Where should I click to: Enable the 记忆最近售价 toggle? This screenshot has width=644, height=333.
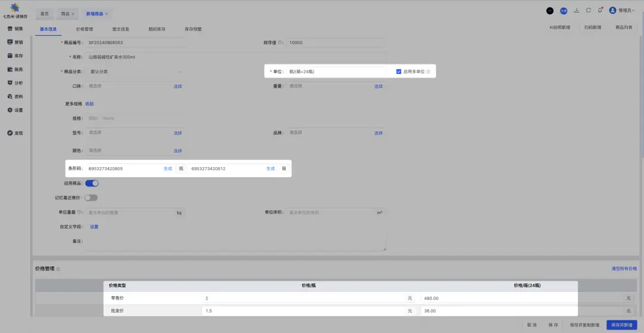(x=91, y=198)
